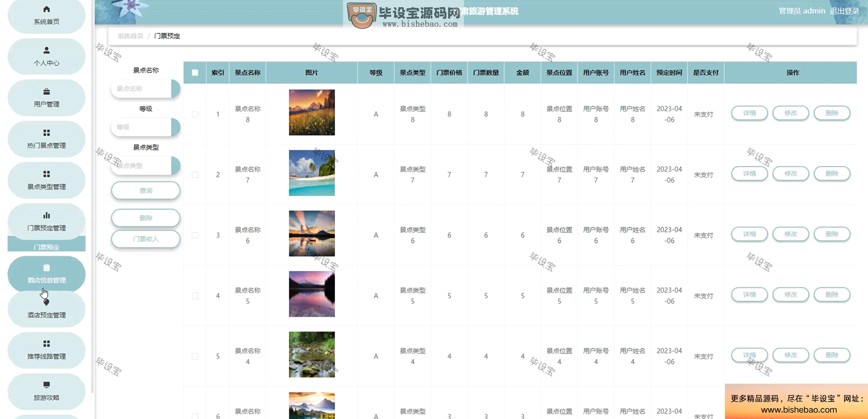This screenshot has width=868, height=419.
Task: Click the 门票预定管理 bar chart icon
Action: click(x=47, y=215)
